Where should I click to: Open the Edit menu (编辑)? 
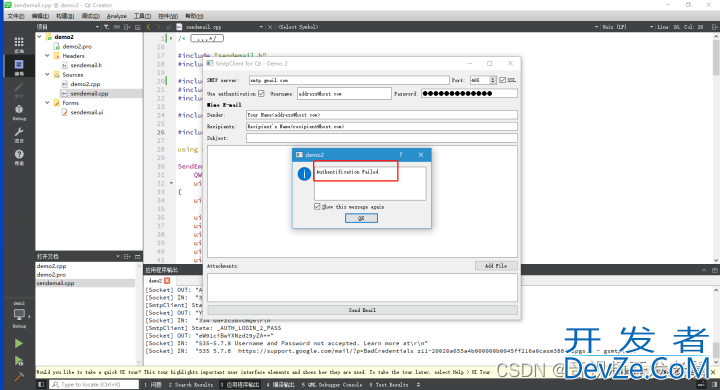(x=40, y=16)
